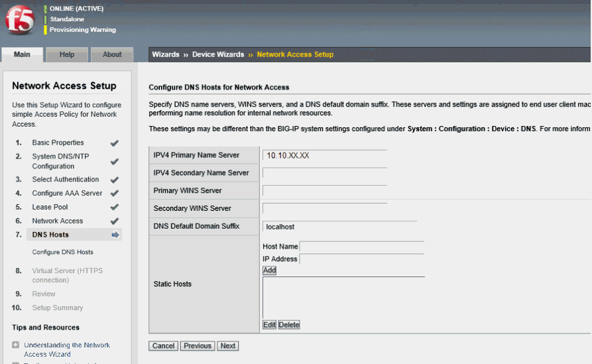
Task: Add the static host entry
Action: [x=269, y=271]
